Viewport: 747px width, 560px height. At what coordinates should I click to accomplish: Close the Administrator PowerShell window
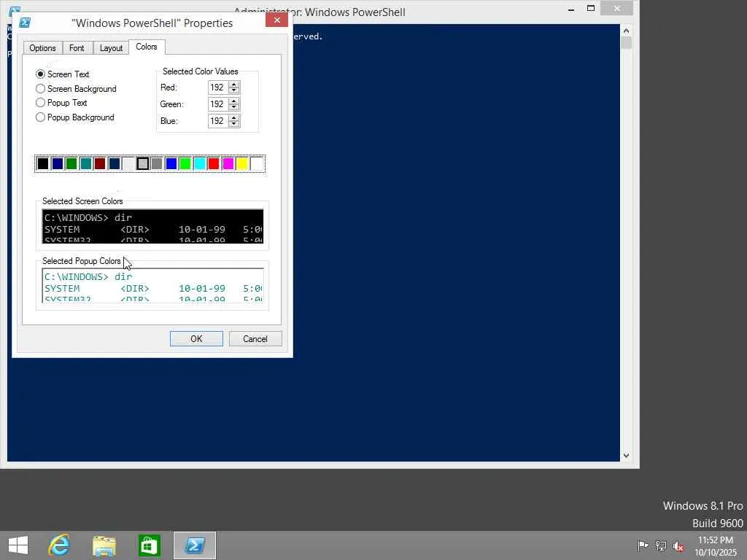click(617, 9)
